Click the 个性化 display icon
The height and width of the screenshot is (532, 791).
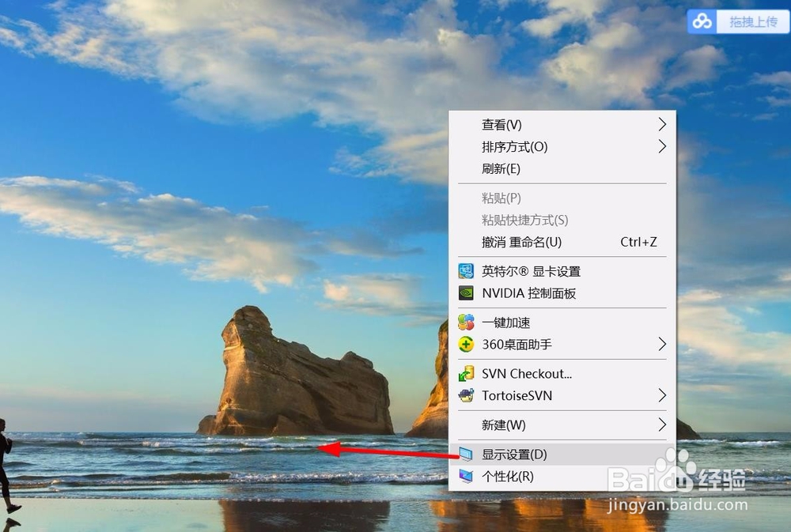[x=467, y=477]
